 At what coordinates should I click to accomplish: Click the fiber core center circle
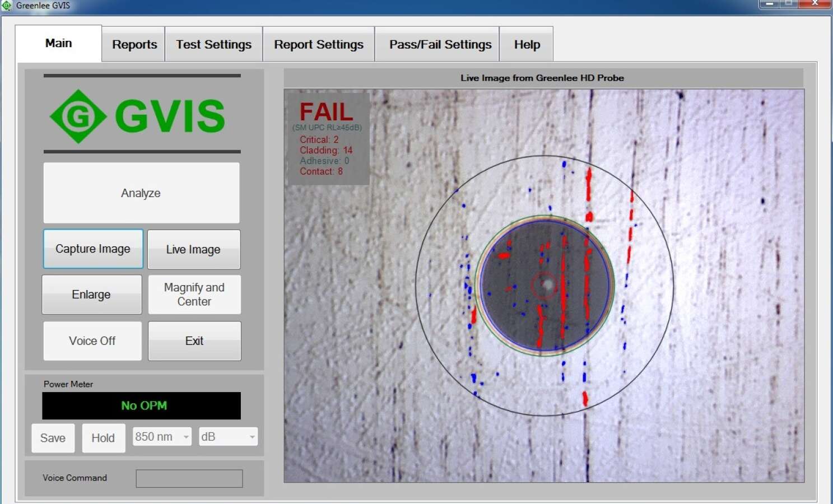pyautogui.click(x=545, y=286)
